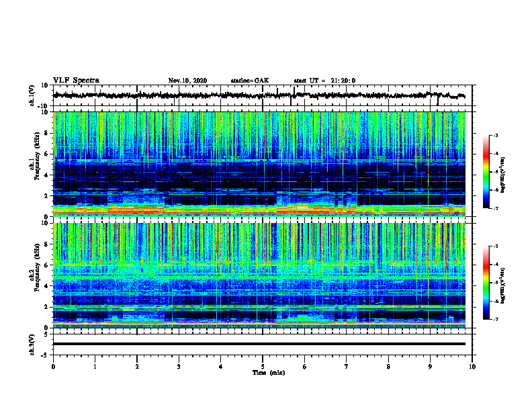
Task: Click the '4' kHz tick on ch.1 frequency axis
Action: click(46, 175)
